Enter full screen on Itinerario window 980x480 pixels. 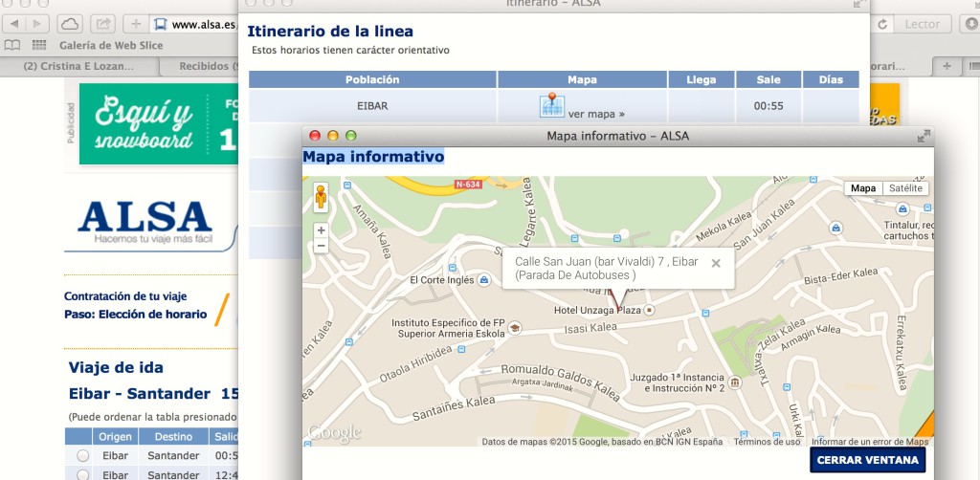pos(860,3)
